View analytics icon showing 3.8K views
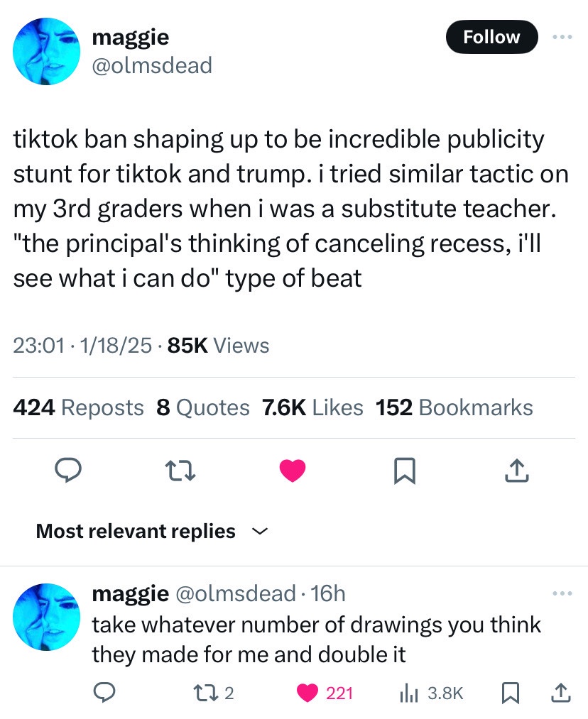Image resolution: width=588 pixels, height=719 pixels. click(432, 693)
